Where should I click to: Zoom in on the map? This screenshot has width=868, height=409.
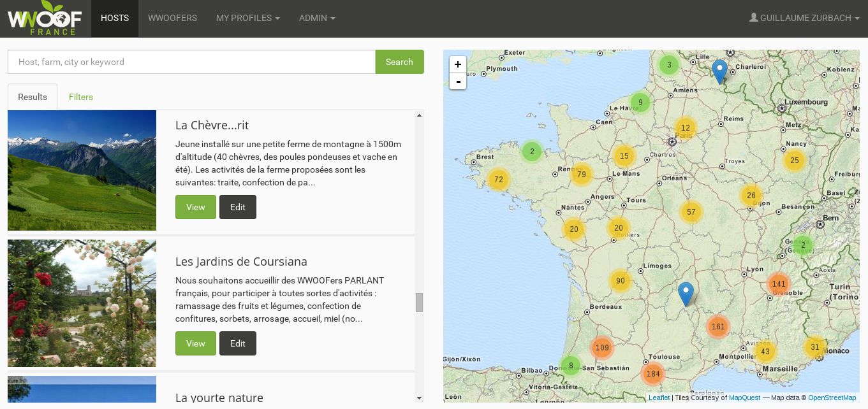[x=458, y=64]
